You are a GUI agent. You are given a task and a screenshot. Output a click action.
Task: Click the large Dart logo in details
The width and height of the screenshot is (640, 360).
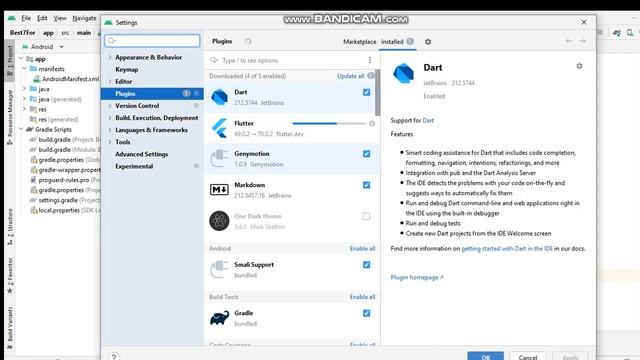pyautogui.click(x=403, y=73)
